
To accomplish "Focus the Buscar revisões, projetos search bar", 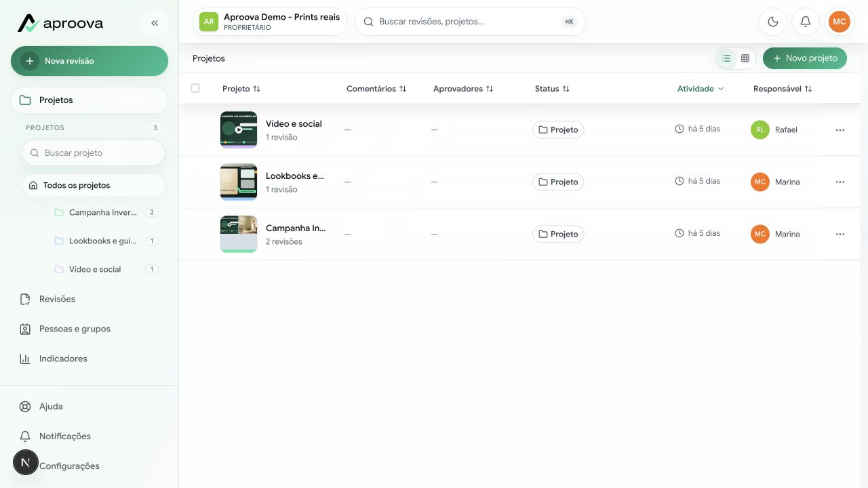I will [470, 22].
